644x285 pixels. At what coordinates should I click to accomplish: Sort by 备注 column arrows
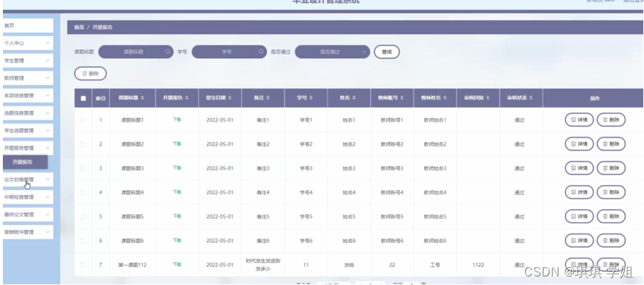pos(267,98)
